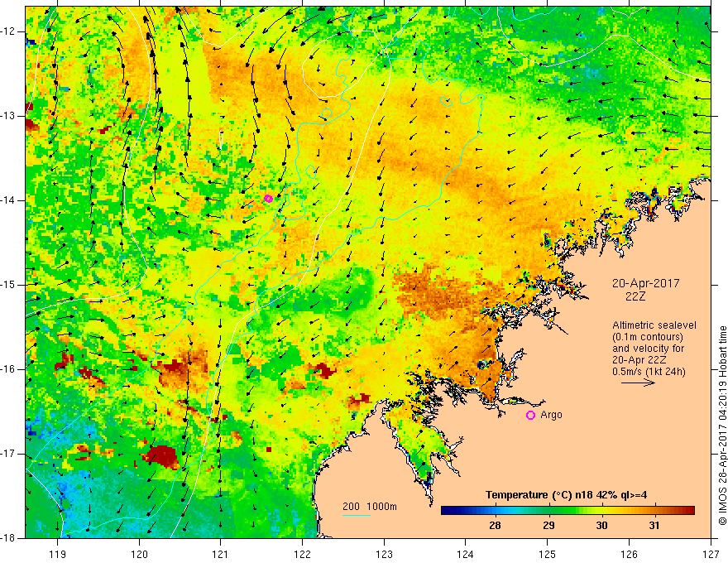
Task: Click the longitude label '119'
Action: 58,554
